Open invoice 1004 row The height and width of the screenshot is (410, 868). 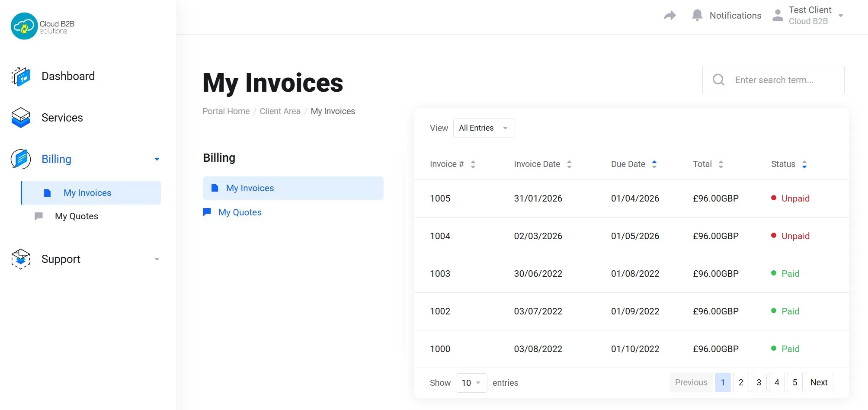pyautogui.click(x=631, y=236)
